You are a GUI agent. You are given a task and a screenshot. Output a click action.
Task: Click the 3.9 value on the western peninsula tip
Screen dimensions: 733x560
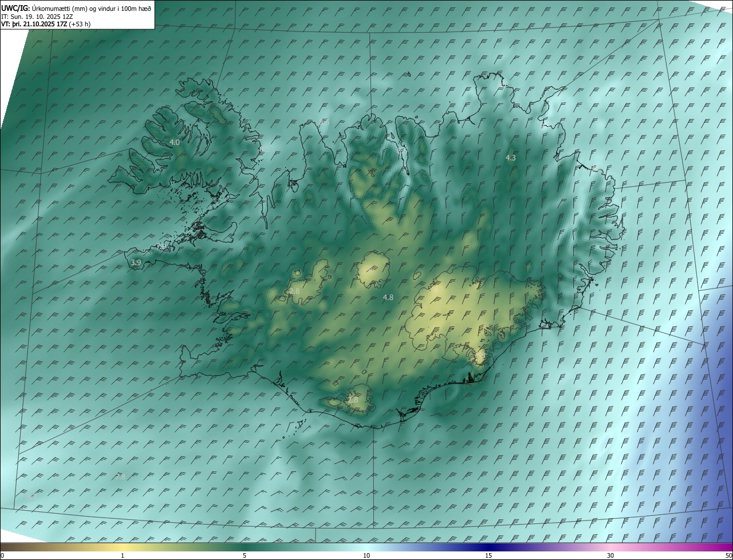coord(136,262)
